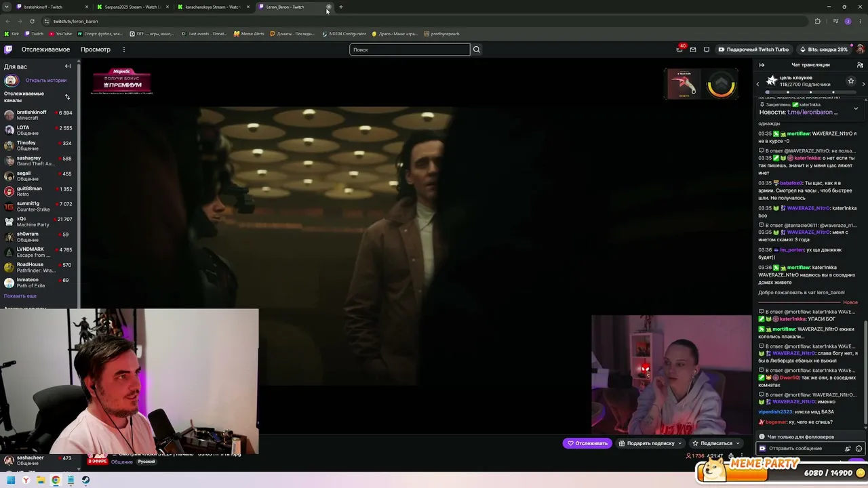Screen dimensions: 868x488
Task: Open the YouTube bookmark
Action: 60,34
